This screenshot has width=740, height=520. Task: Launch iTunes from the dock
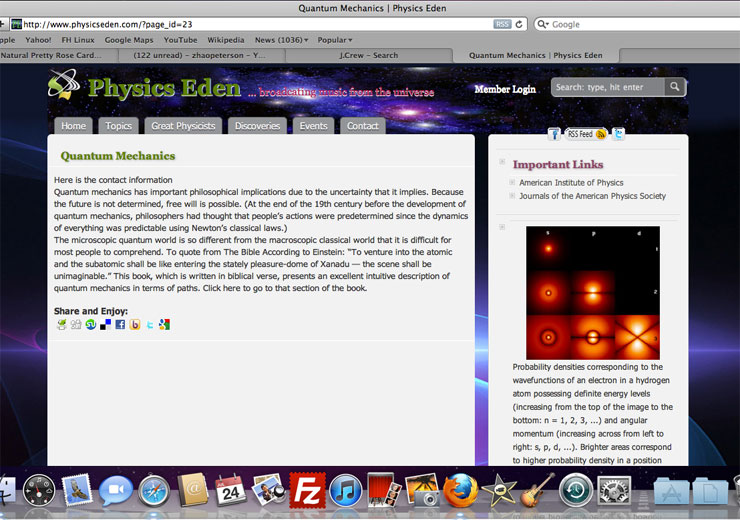coord(345,491)
